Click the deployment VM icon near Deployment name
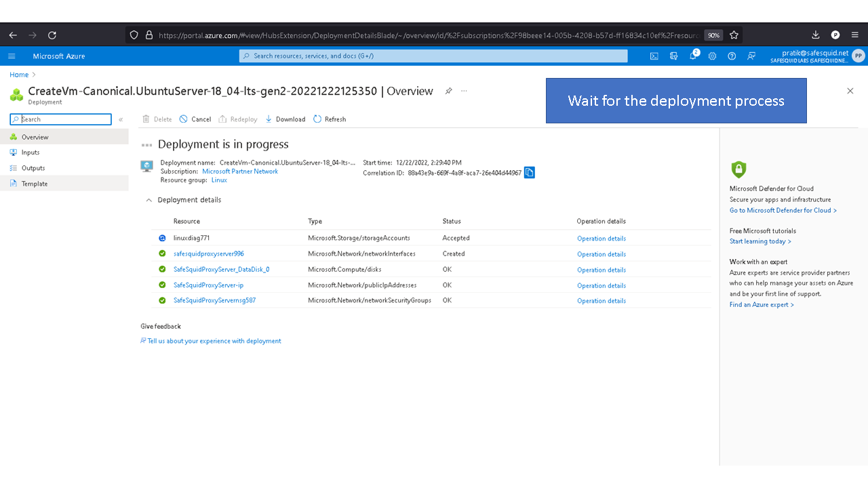 coord(146,166)
